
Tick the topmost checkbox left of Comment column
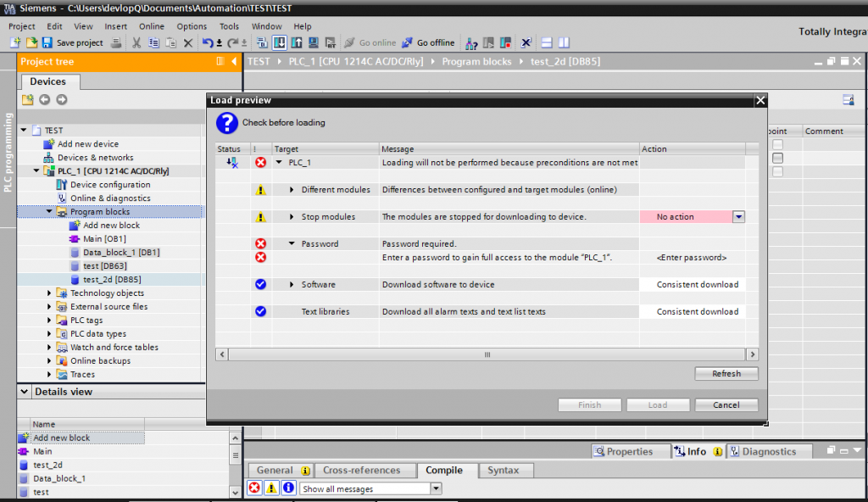pos(778,145)
